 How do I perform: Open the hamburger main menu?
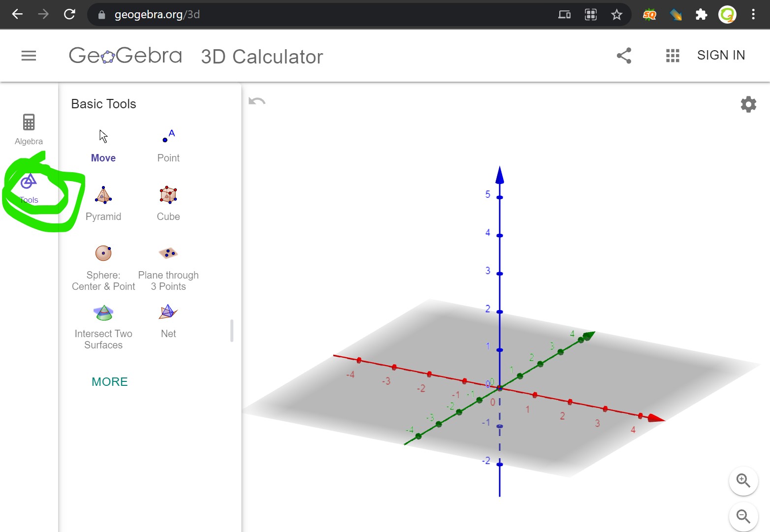coord(29,56)
